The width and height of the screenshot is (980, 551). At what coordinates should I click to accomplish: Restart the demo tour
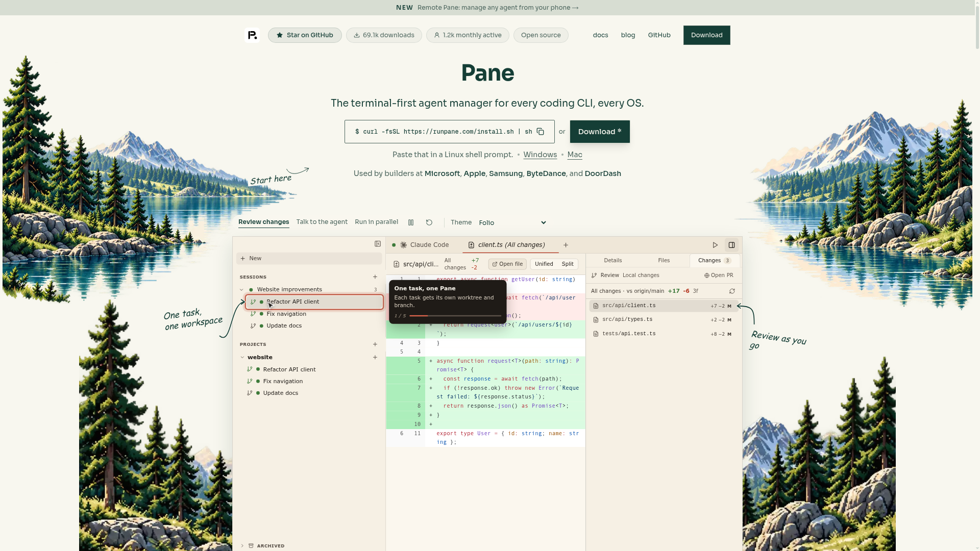pos(429,222)
